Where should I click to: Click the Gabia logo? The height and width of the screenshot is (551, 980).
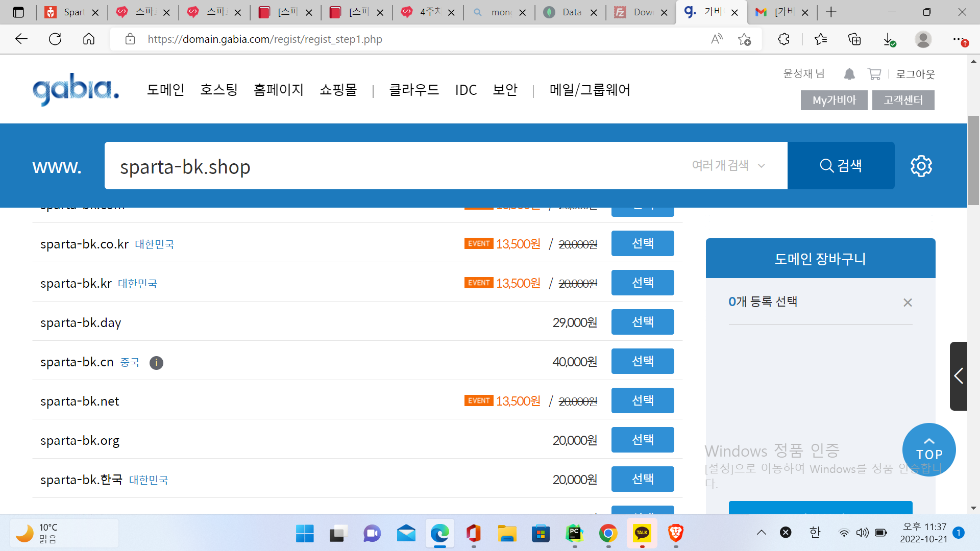pos(76,89)
